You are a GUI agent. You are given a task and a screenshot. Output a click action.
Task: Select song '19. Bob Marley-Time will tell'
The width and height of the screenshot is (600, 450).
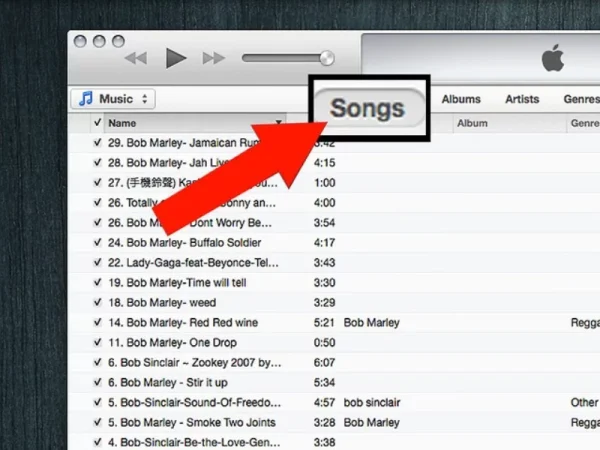point(177,283)
